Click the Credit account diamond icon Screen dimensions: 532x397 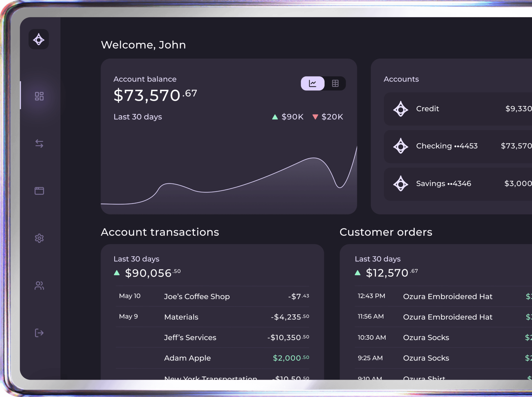[x=400, y=109]
